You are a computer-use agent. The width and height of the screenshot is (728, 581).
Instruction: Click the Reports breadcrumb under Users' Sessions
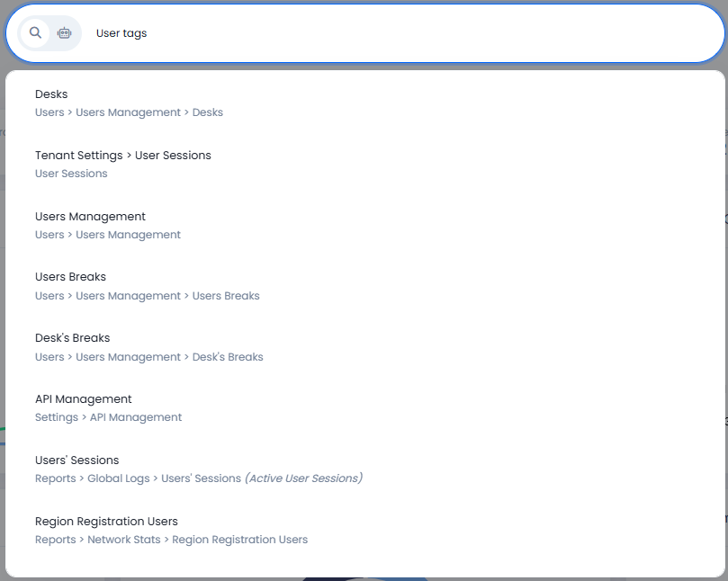point(56,478)
